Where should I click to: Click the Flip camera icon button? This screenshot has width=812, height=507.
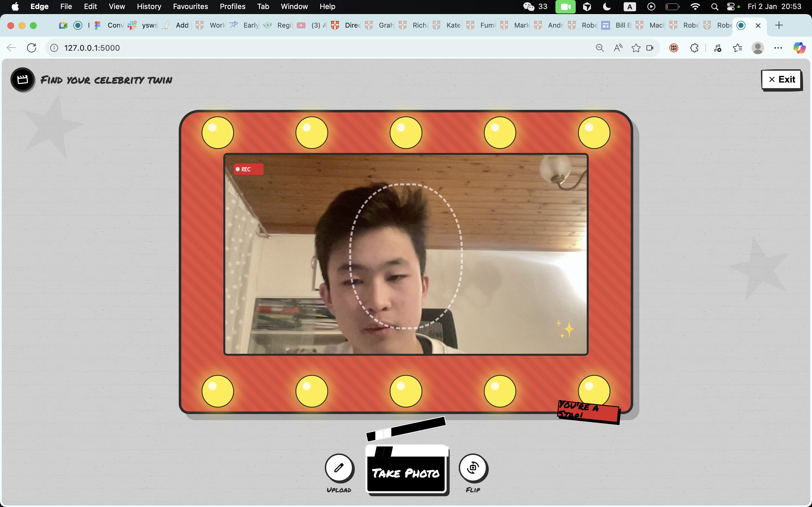coord(473,468)
